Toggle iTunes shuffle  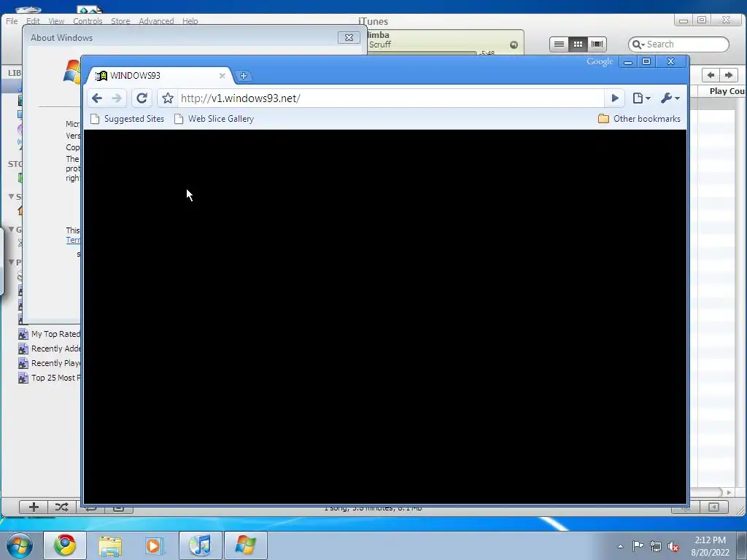click(61, 507)
